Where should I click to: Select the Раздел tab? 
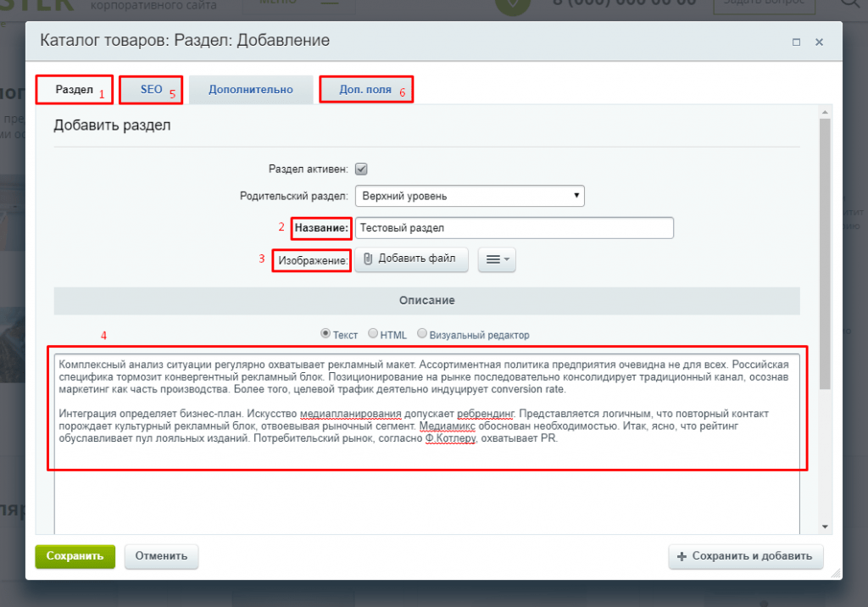click(74, 89)
